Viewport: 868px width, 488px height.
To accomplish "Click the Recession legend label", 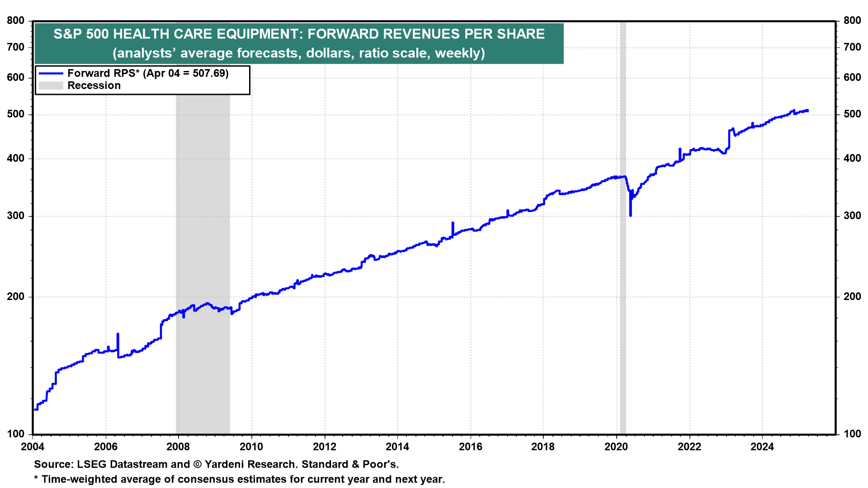I will coord(94,86).
